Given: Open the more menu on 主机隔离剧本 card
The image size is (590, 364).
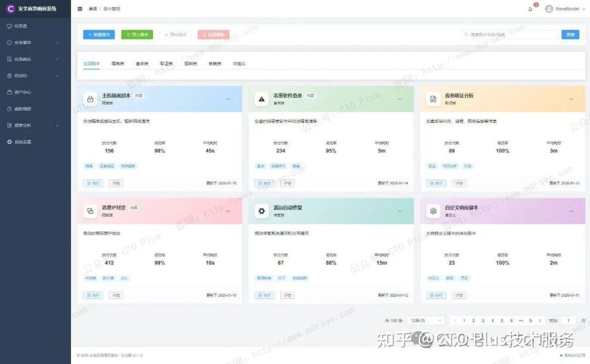Looking at the screenshot, I should pyautogui.click(x=228, y=99).
